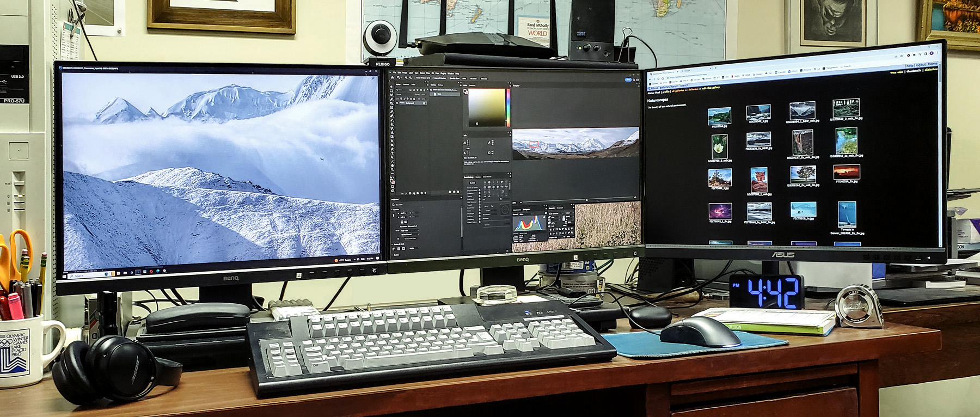The image size is (980, 417).
Task: Click the Fit Screen button
Action: click(474, 79)
